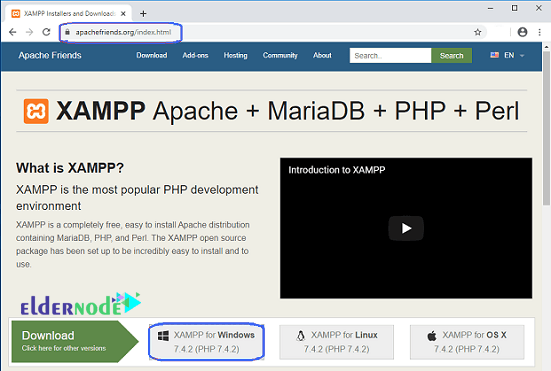Click the padlock site info icon
The width and height of the screenshot is (551, 371).
pos(67,32)
